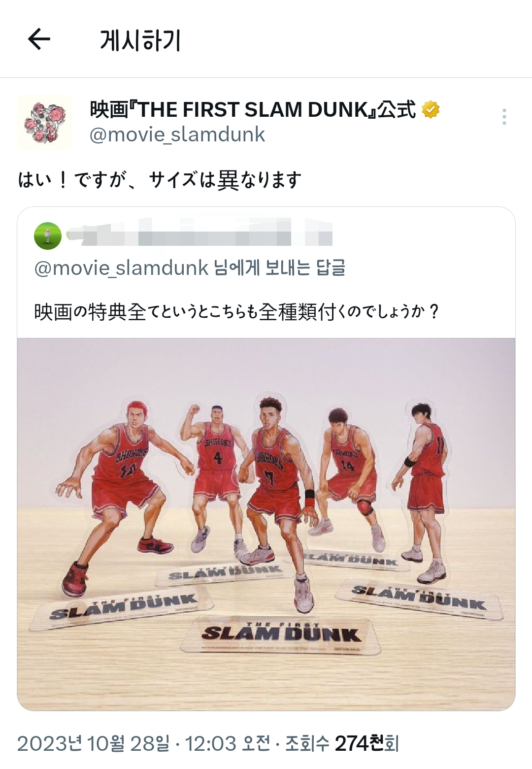Tap the 님에게 보내는 답글 reply label
This screenshot has width=532, height=769.
(x=279, y=268)
